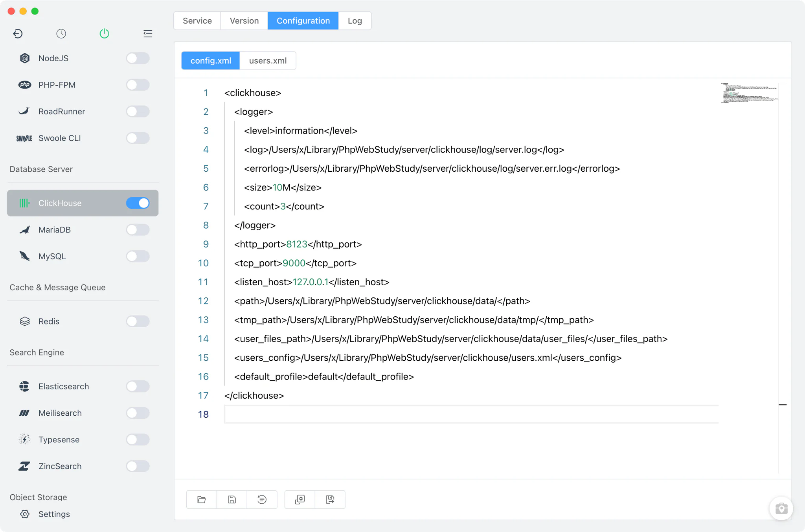Click the Typesense lightning icon
805x532 pixels.
(24, 439)
